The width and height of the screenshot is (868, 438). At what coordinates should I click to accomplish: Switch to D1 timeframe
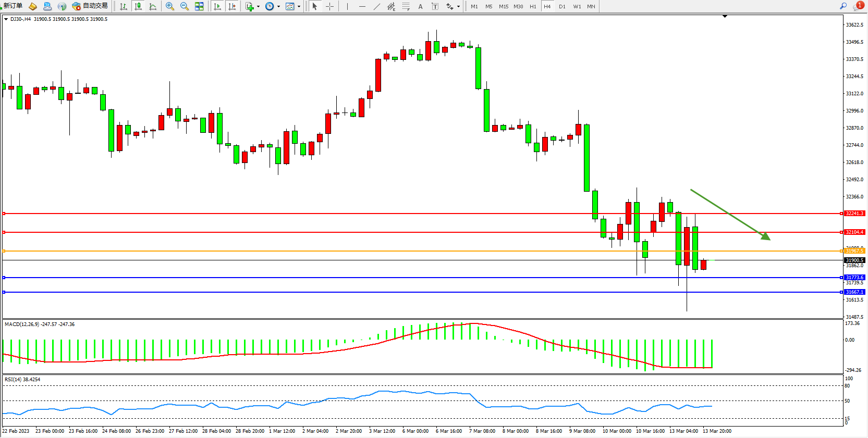(x=562, y=6)
